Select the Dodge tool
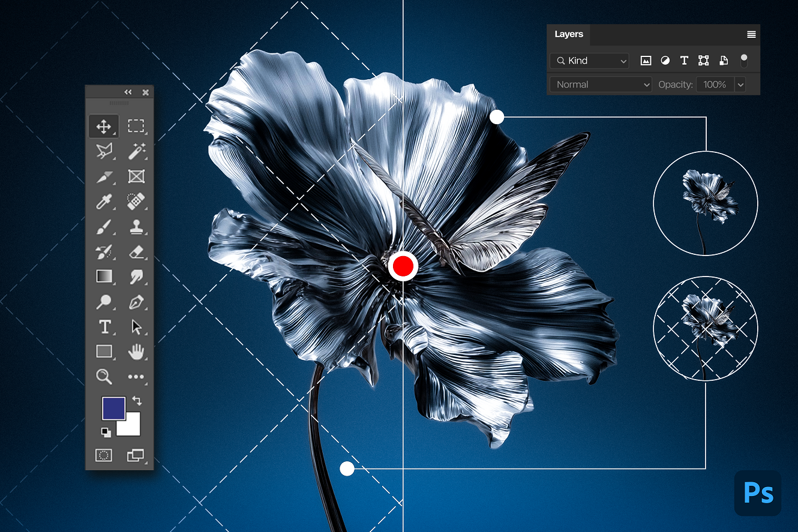 (x=104, y=302)
